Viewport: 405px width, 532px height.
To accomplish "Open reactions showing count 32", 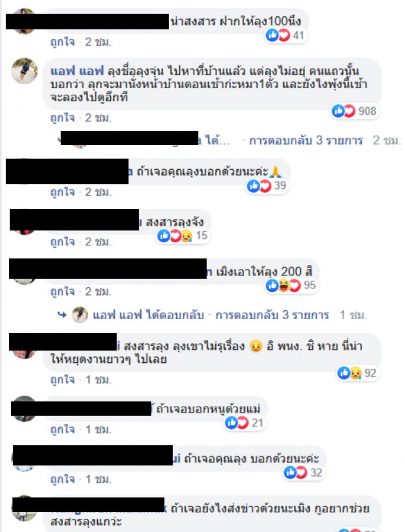I will pos(304,472).
